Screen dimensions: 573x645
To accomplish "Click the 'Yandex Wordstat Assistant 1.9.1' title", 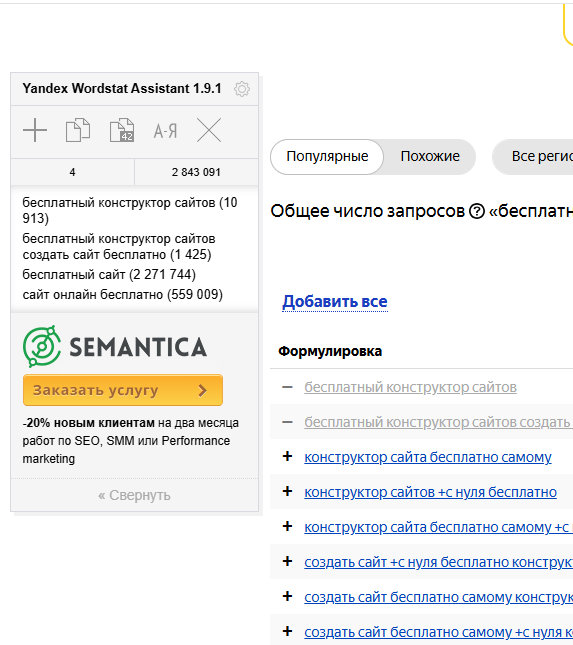I will click(x=122, y=88).
